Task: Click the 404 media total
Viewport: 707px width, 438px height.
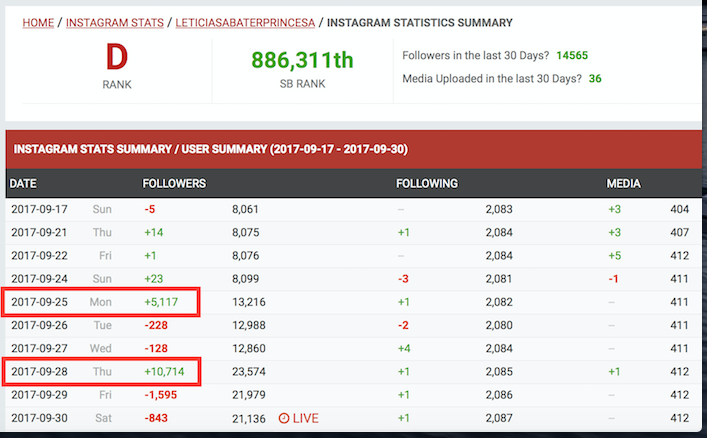Action: pos(679,209)
